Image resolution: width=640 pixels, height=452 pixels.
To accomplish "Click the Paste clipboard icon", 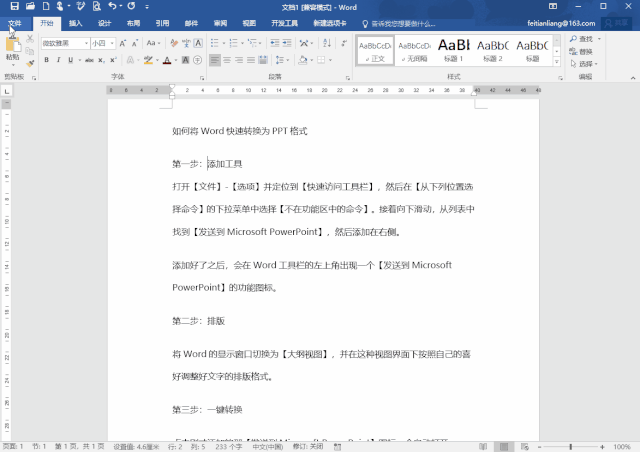I will (x=13, y=44).
